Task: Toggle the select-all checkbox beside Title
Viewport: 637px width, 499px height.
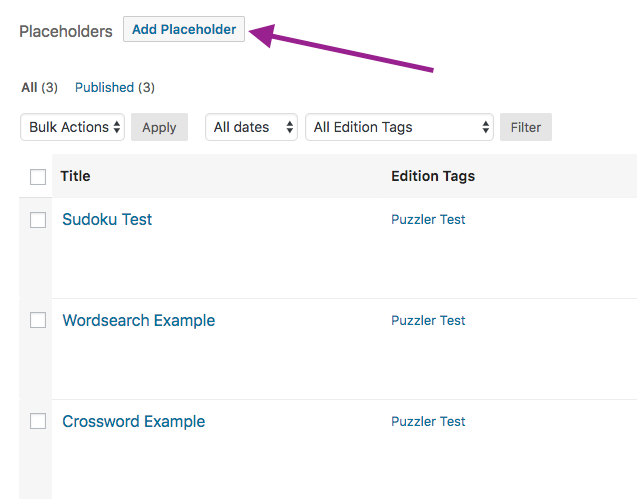Action: [x=38, y=177]
